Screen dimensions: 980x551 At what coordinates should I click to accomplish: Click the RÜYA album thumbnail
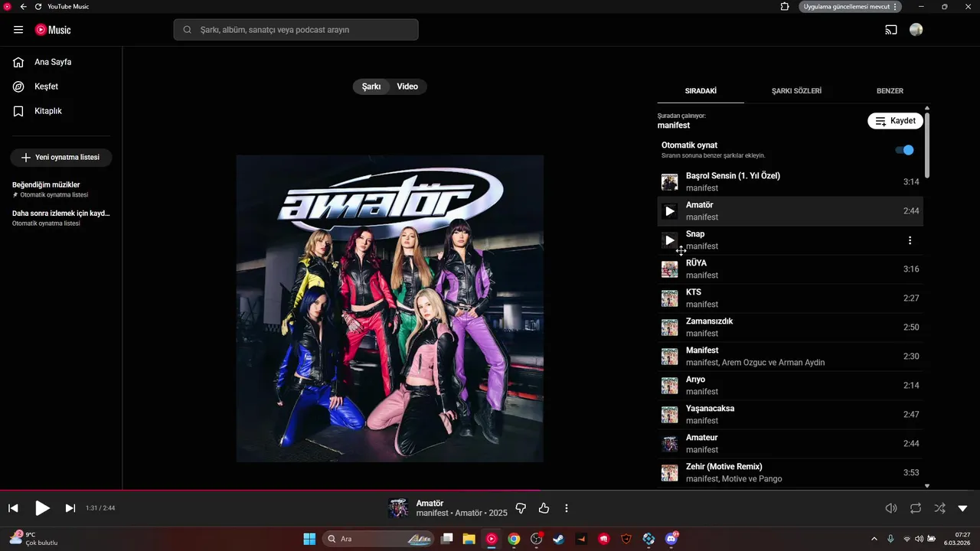pos(670,269)
